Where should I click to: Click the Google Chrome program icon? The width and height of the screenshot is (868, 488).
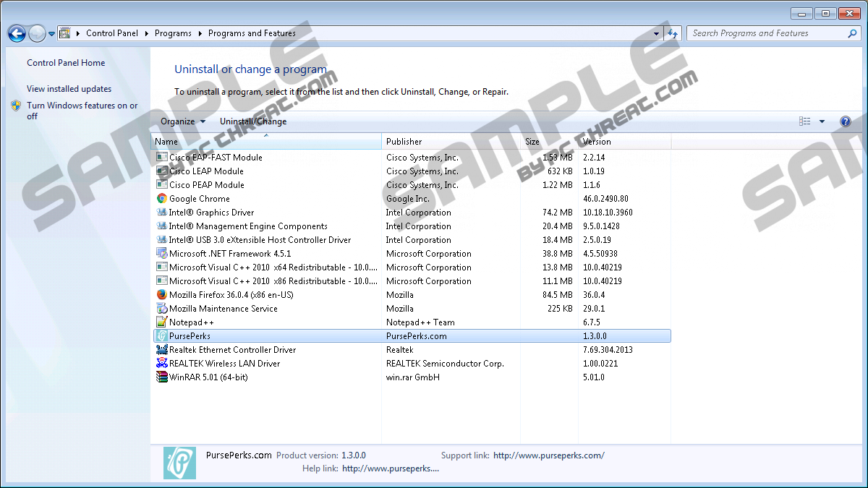tap(162, 199)
